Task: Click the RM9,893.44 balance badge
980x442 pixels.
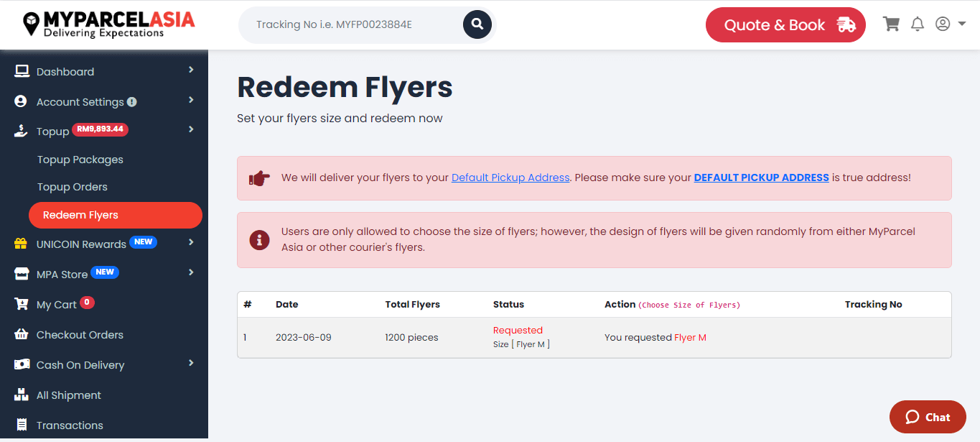Action: click(x=100, y=130)
